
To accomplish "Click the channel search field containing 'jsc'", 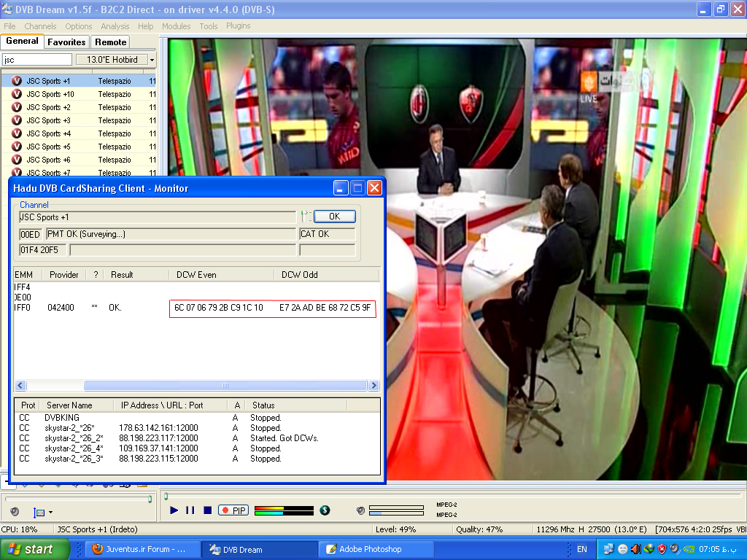I will pos(37,60).
